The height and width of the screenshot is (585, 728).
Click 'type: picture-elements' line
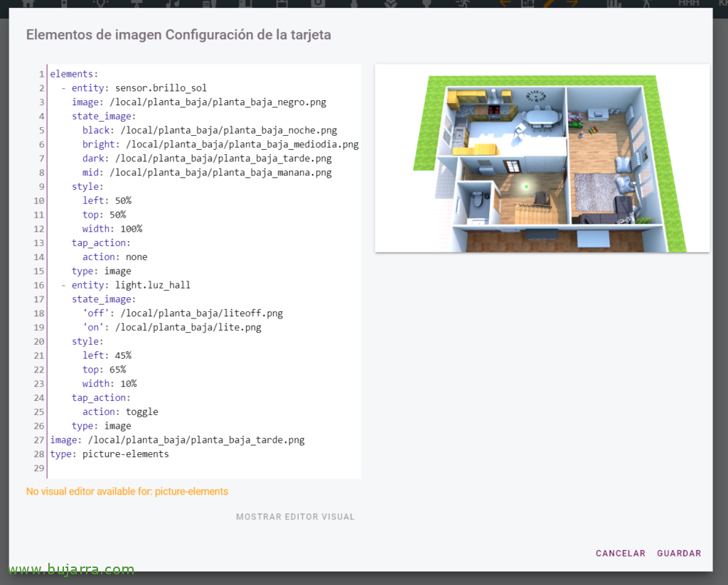[x=109, y=454]
